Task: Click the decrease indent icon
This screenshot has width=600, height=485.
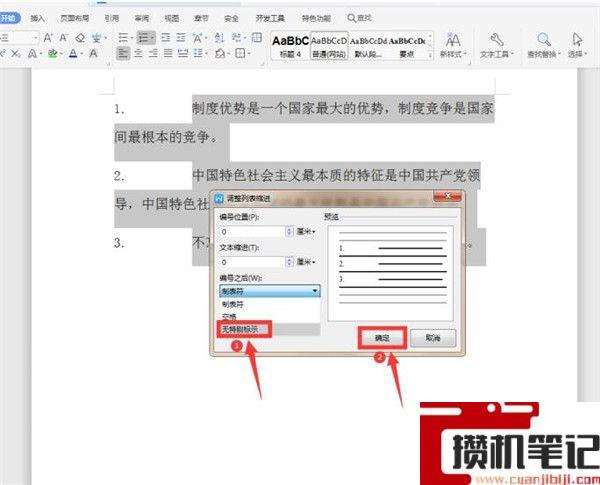Action: point(165,38)
